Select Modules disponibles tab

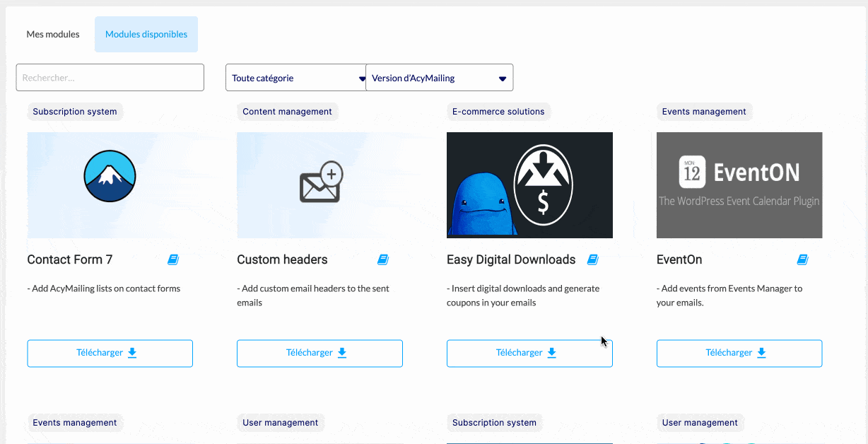click(x=146, y=34)
